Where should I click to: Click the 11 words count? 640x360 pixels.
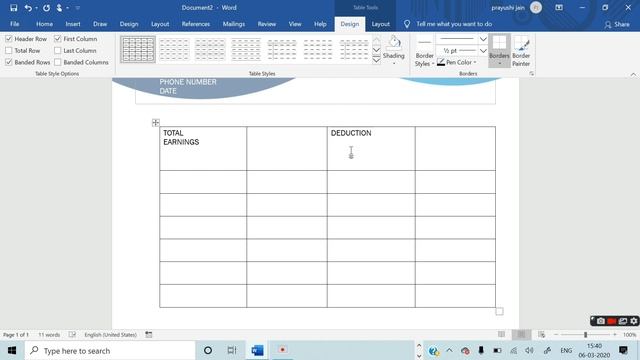[x=49, y=335]
